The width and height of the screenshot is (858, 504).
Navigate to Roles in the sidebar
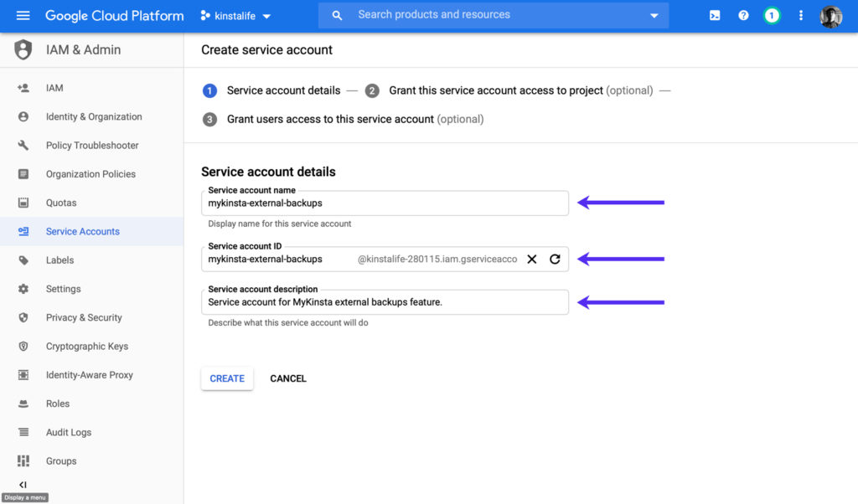point(58,404)
